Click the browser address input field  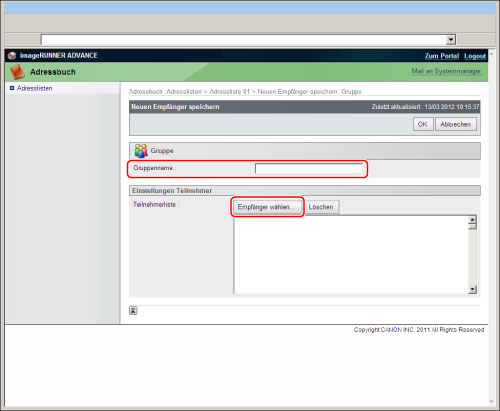click(244, 40)
